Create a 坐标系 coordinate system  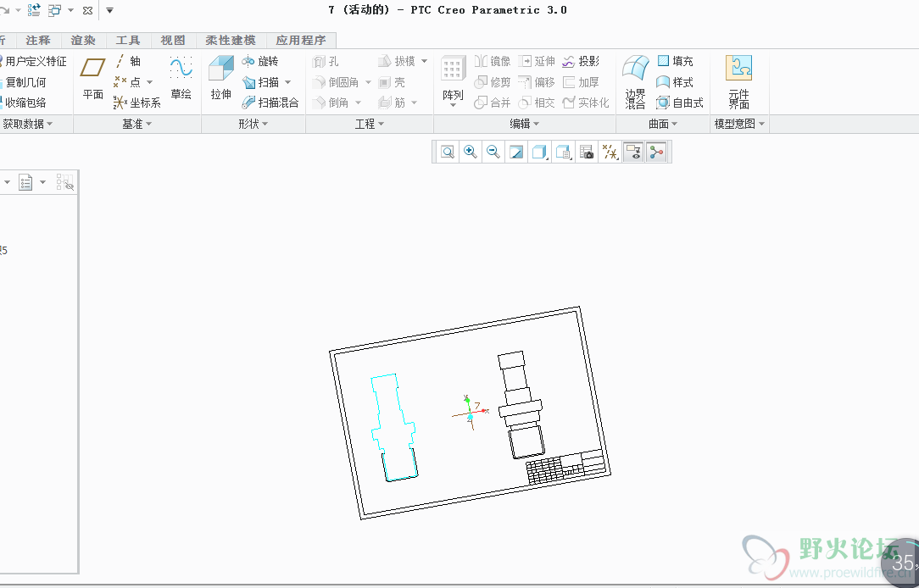136,103
